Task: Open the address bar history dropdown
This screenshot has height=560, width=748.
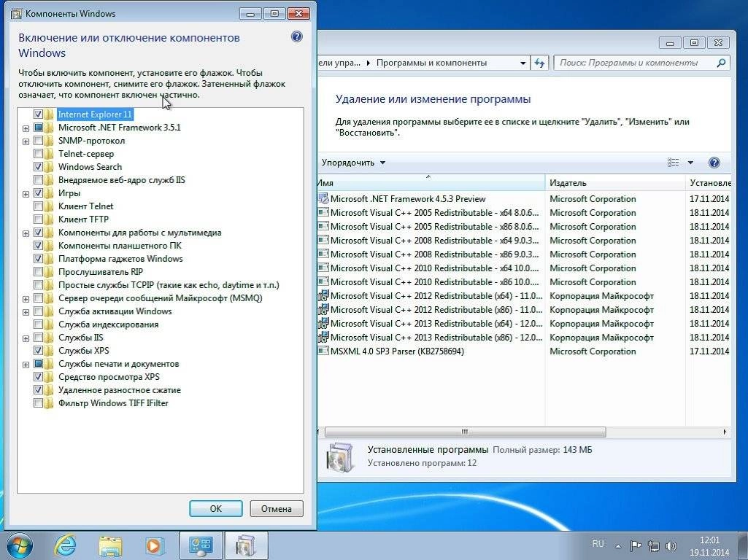Action: point(523,63)
